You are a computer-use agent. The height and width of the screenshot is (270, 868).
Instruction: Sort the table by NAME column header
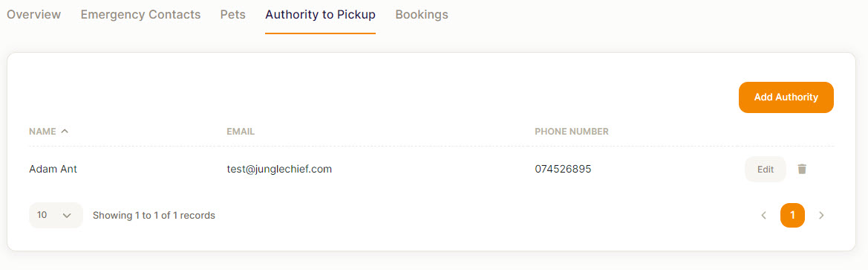pos(42,132)
